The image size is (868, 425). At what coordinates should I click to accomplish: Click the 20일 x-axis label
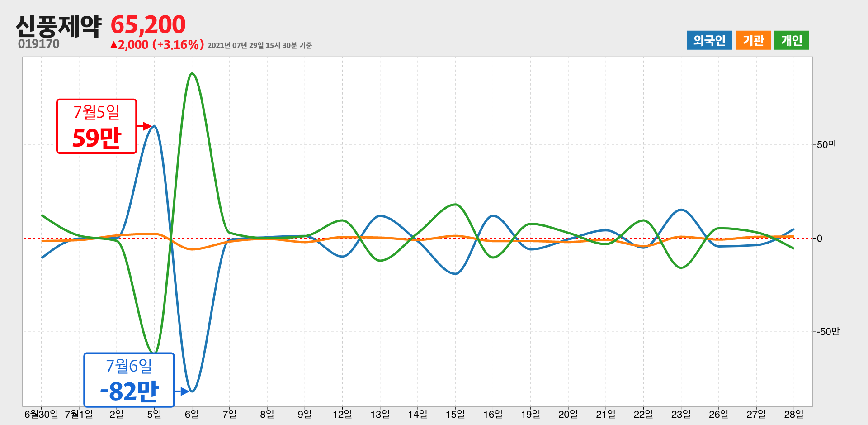(568, 414)
